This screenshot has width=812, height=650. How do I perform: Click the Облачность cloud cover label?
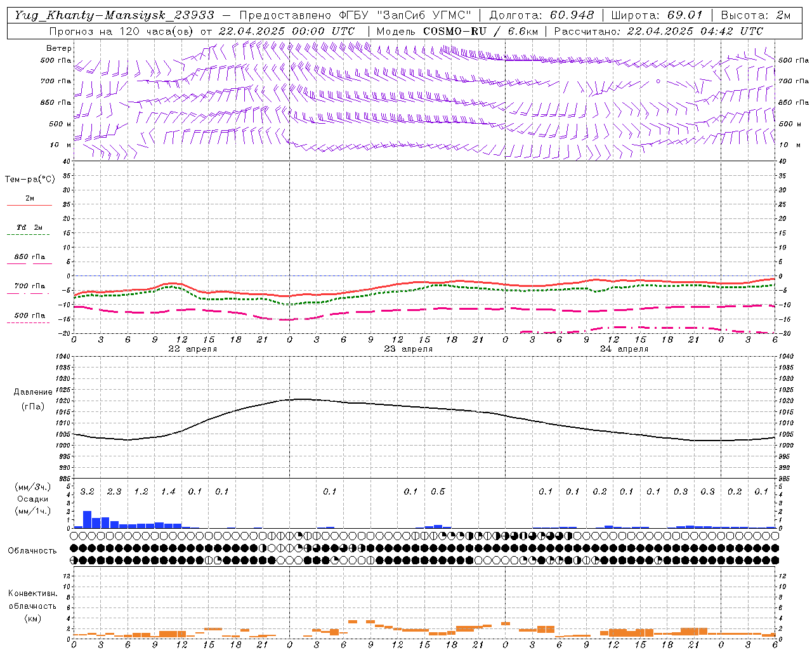32,551
